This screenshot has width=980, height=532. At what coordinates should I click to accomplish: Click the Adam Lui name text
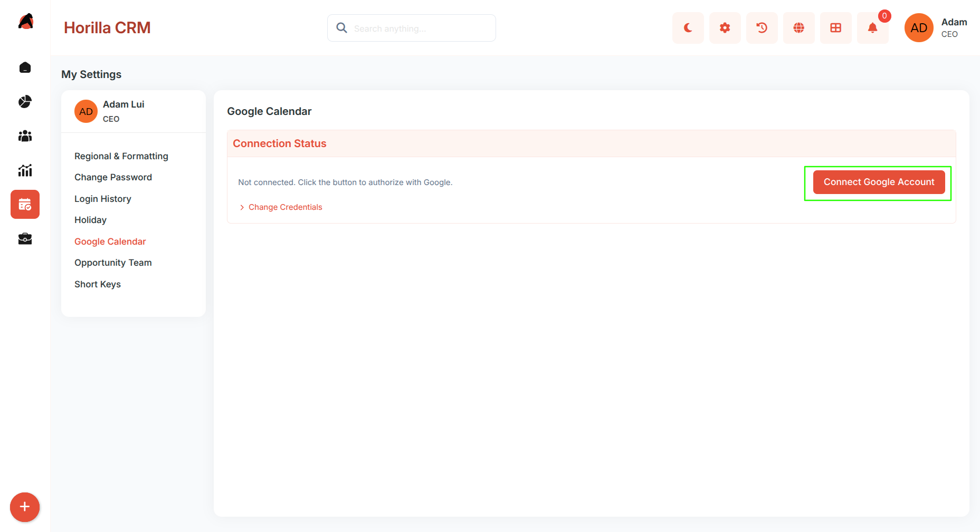tap(123, 104)
